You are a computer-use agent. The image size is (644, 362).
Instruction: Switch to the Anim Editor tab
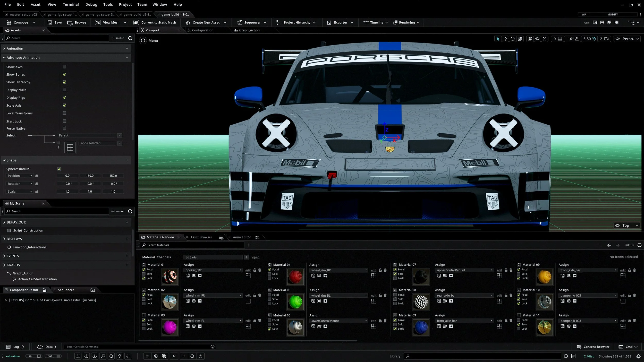pyautogui.click(x=242, y=237)
